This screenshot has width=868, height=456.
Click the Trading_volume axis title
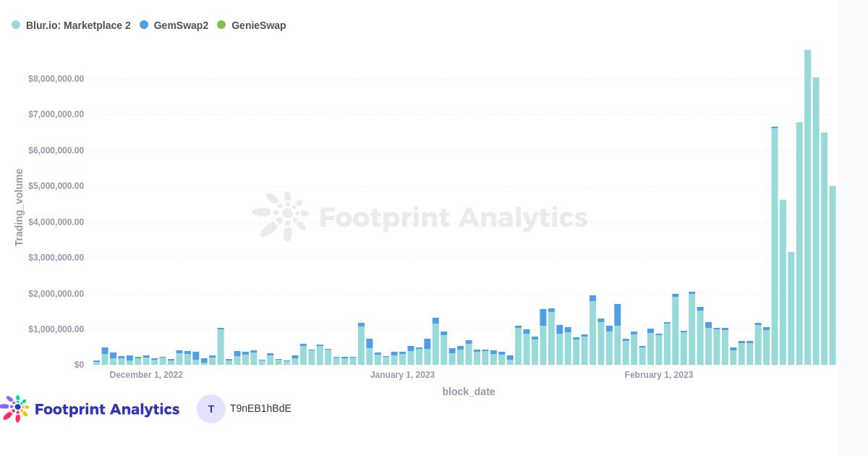click(x=20, y=208)
